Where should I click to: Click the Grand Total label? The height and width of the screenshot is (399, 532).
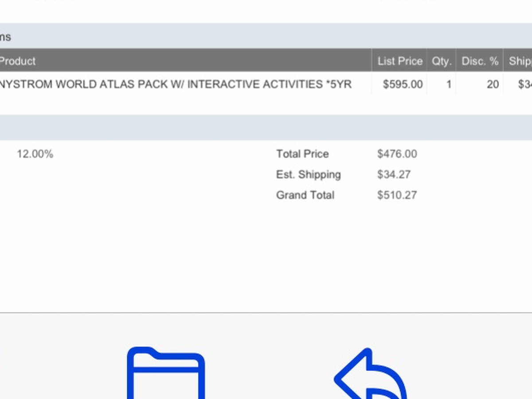click(305, 195)
